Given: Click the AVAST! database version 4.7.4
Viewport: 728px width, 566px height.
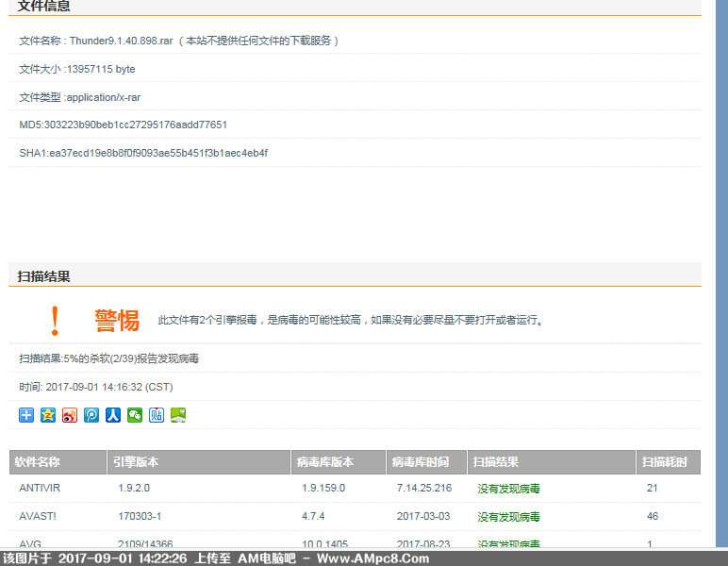Looking at the screenshot, I should click(313, 516).
